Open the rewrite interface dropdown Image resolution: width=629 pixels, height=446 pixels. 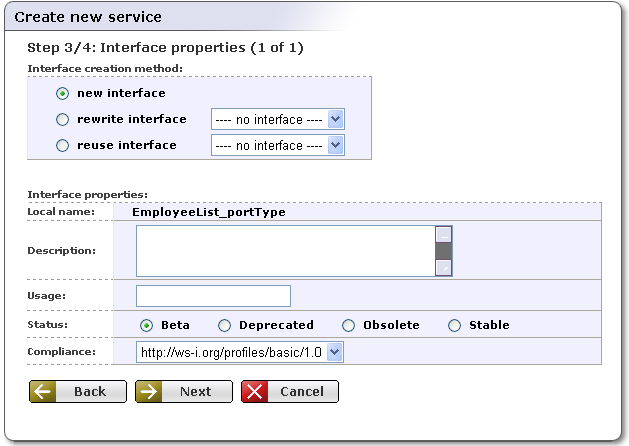(x=278, y=119)
